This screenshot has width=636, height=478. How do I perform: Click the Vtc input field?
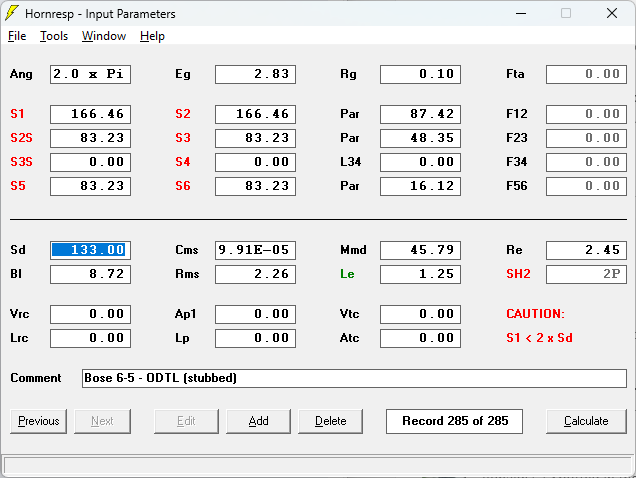pyautogui.click(x=420, y=314)
